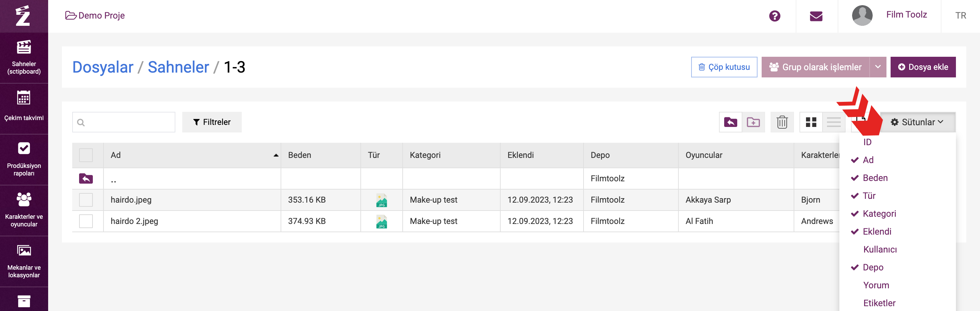The height and width of the screenshot is (311, 980).
Task: Uncheck the Tür column option
Action: (x=869, y=196)
